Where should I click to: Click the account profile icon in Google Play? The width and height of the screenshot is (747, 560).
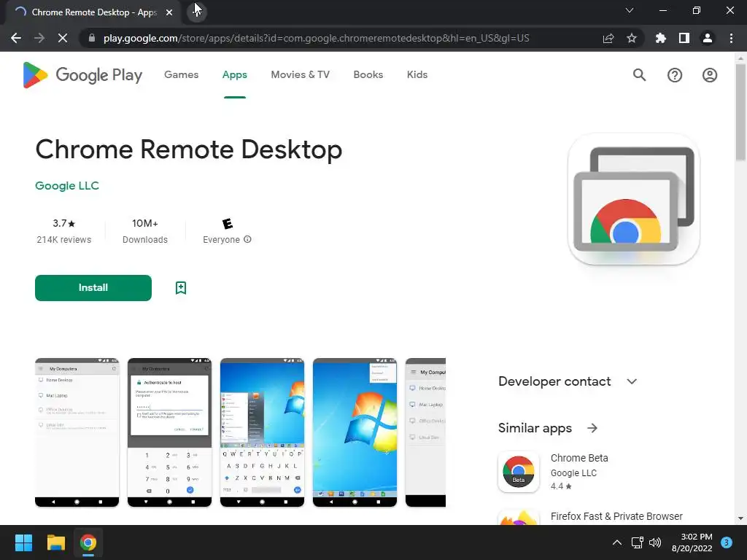709,75
